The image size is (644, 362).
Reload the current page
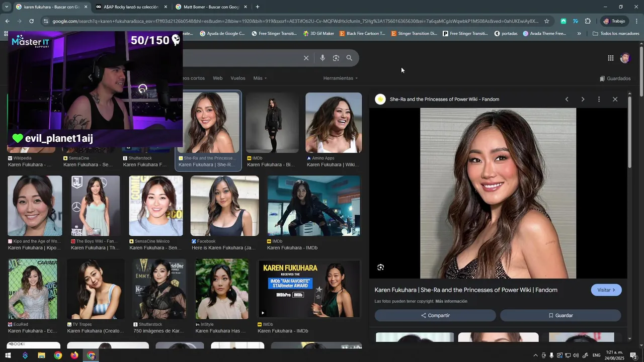[31, 21]
